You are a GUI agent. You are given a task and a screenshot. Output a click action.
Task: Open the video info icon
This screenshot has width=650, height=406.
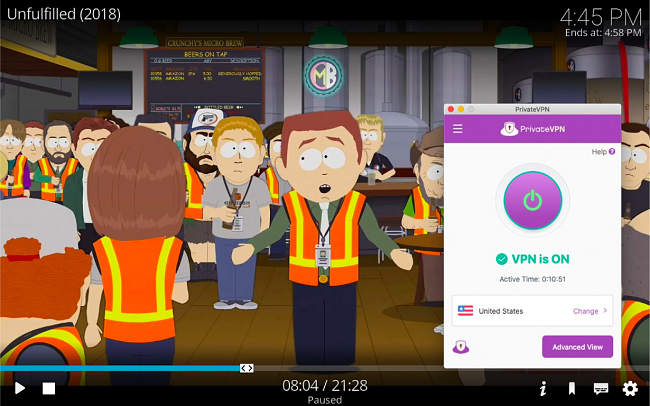(x=543, y=389)
